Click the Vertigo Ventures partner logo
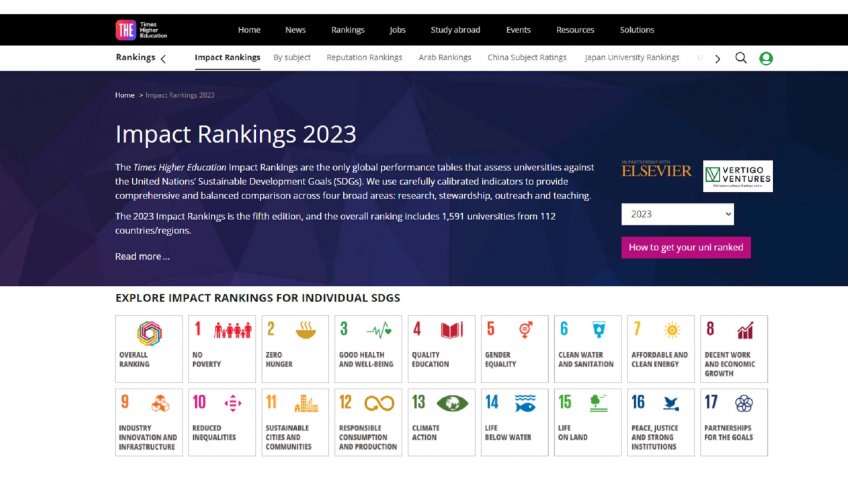This screenshot has height=477, width=848. click(738, 176)
